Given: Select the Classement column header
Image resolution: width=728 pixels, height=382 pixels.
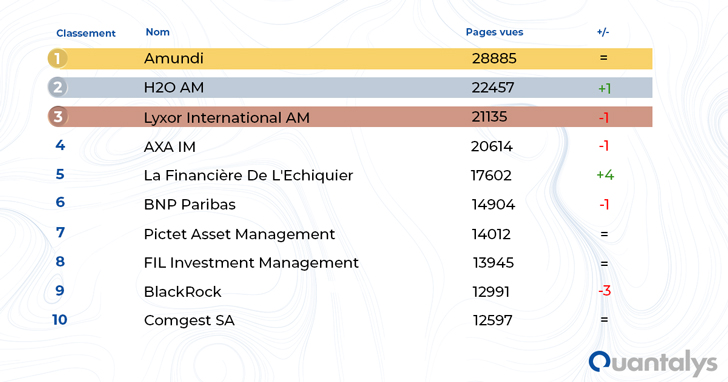Looking at the screenshot, I should tap(86, 33).
